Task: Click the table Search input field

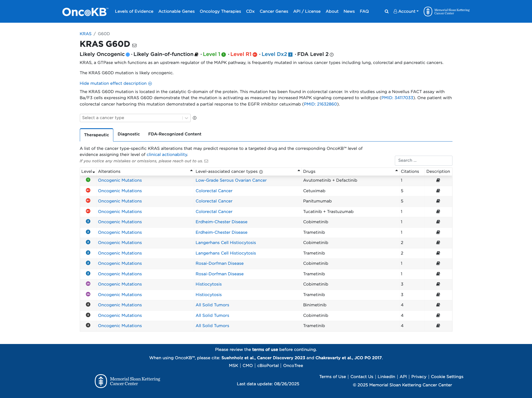Action: (423, 161)
